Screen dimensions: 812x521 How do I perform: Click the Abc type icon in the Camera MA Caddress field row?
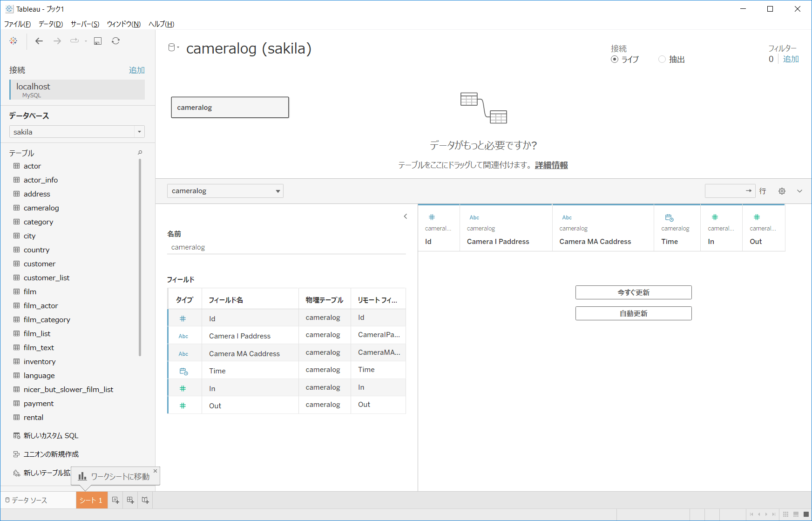tap(183, 354)
